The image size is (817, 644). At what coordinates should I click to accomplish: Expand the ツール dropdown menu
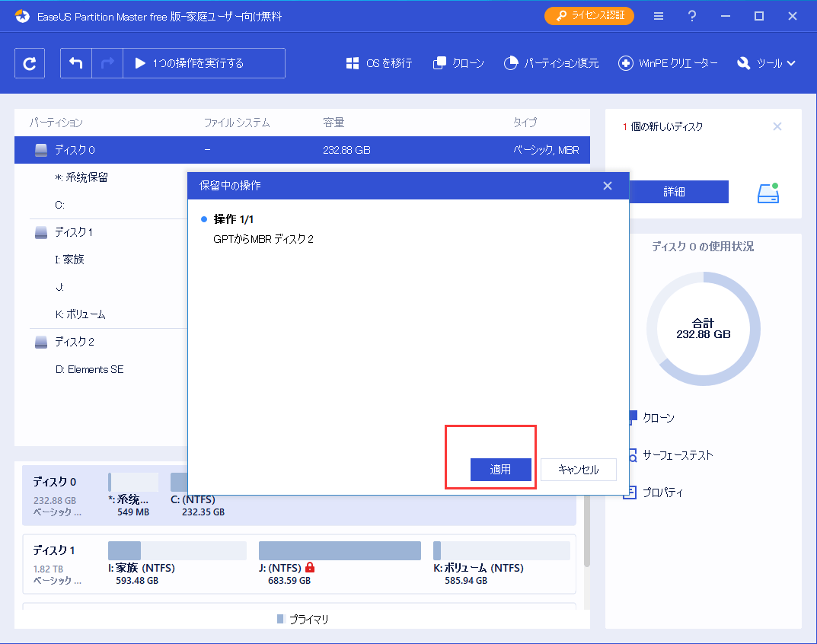[767, 63]
